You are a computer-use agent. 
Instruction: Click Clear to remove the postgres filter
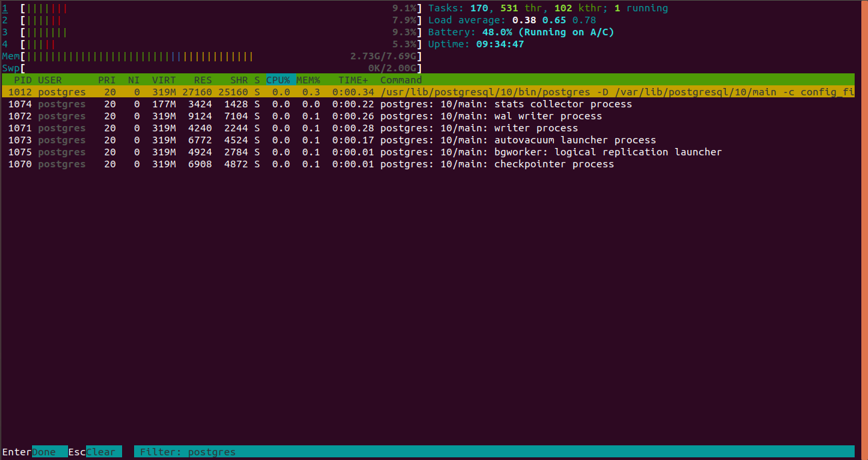click(103, 451)
